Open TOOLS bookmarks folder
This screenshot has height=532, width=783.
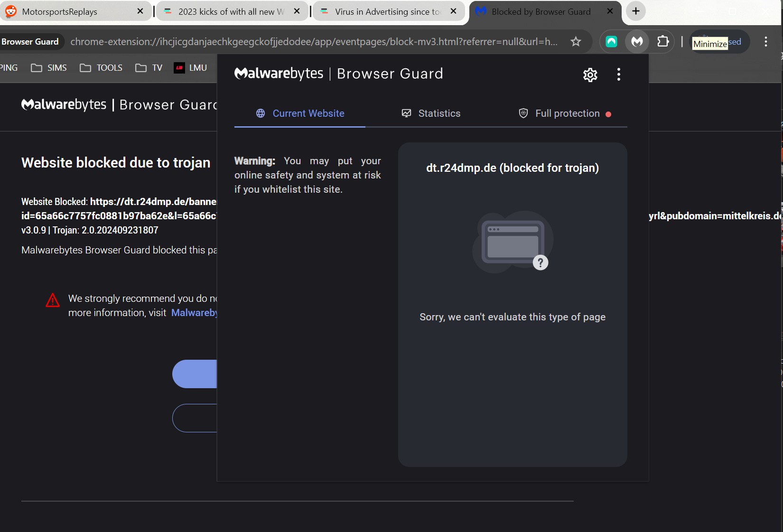tap(101, 68)
